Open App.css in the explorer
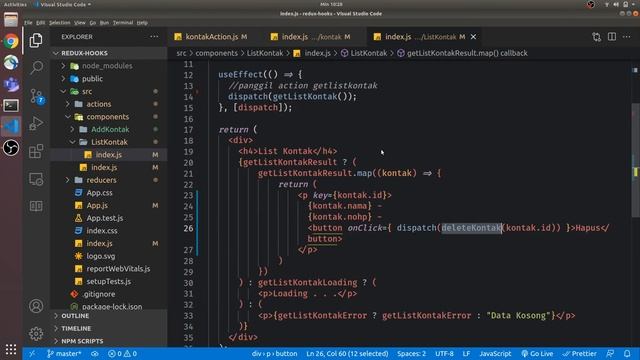640x360 pixels. (99, 193)
